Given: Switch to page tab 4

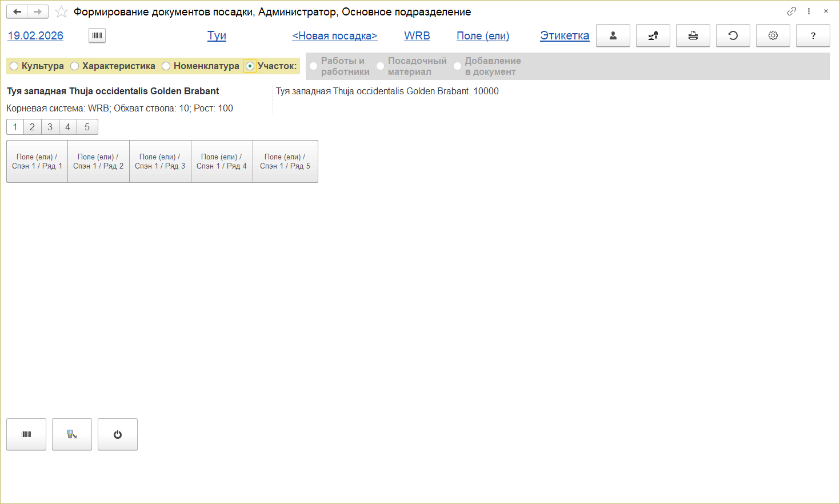Looking at the screenshot, I should click(x=68, y=127).
